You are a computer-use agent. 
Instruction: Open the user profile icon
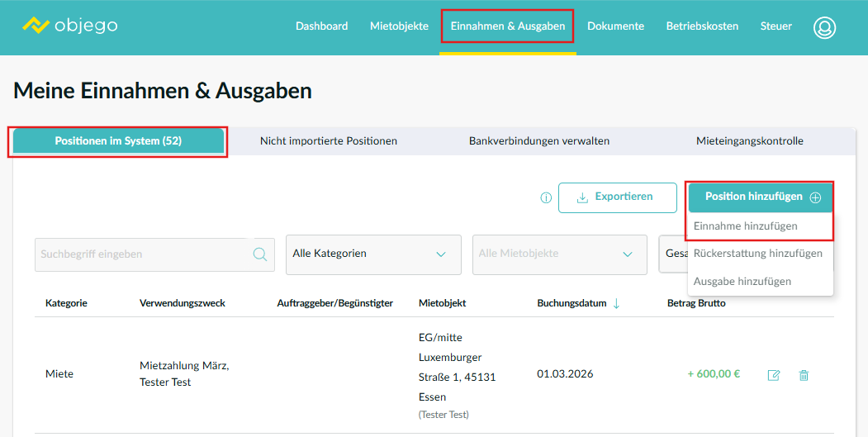tap(824, 27)
